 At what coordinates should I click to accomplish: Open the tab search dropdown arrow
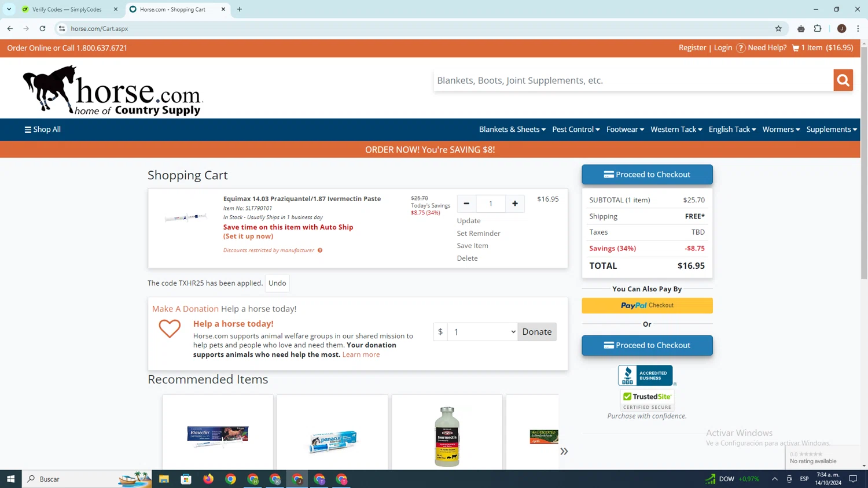[9, 9]
